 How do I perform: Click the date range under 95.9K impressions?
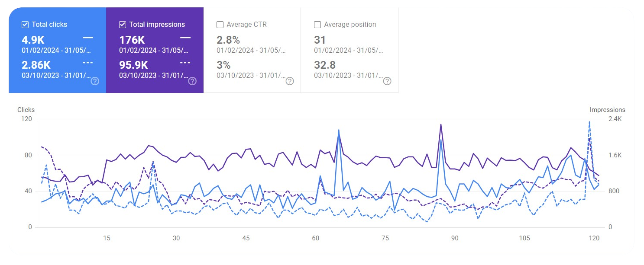(x=154, y=75)
